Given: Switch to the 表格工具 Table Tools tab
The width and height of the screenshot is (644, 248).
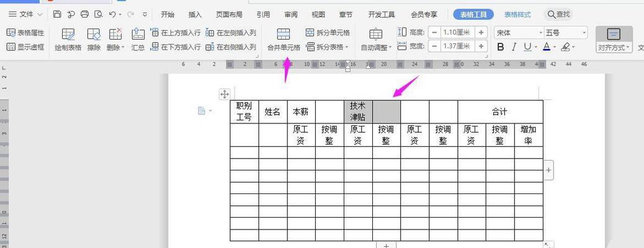Looking at the screenshot, I should [473, 14].
